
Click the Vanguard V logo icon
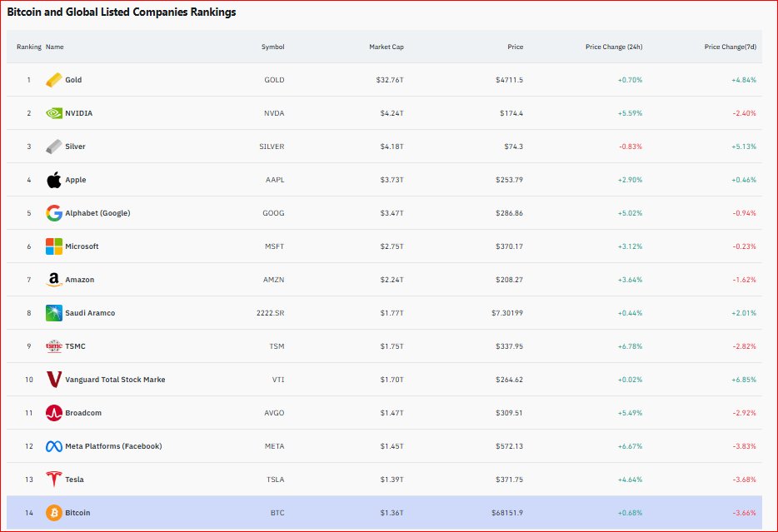tap(54, 380)
